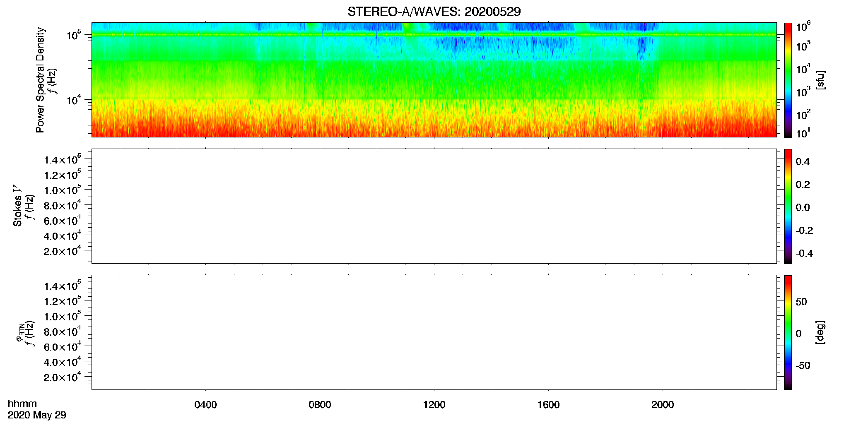Select the 2020 May 29 date label

(37, 415)
